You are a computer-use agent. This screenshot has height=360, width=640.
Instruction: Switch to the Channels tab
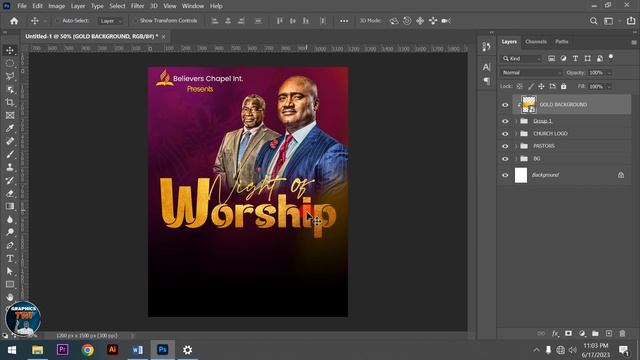(536, 42)
